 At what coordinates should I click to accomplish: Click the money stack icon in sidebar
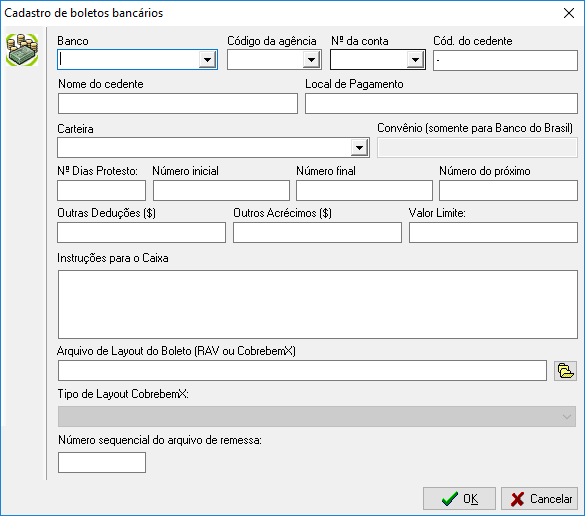[x=22, y=50]
